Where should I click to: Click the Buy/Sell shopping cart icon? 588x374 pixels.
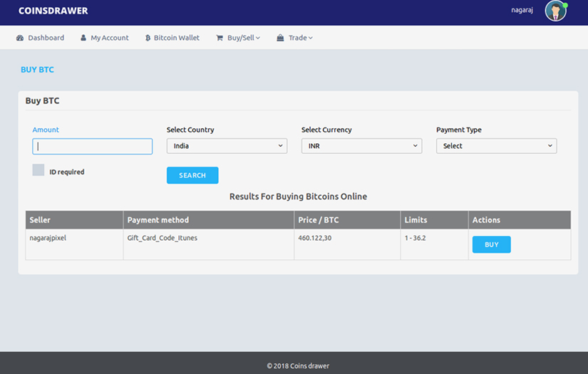click(220, 38)
